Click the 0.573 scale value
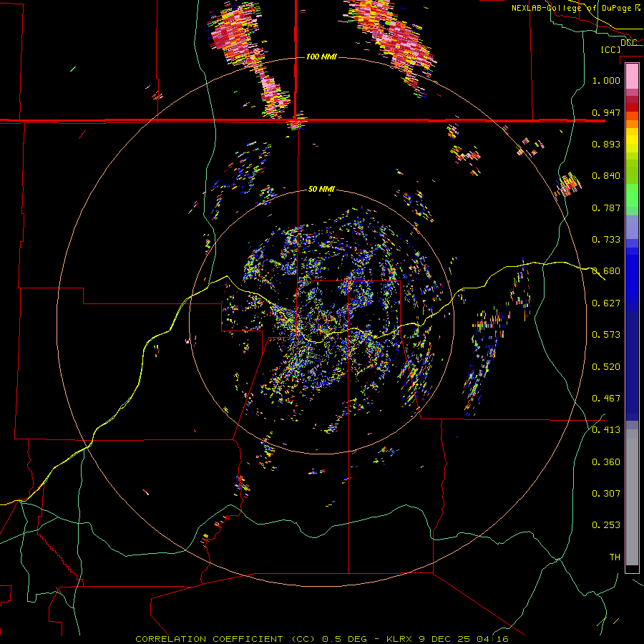Screen dimensions: 644x644 click(x=606, y=335)
